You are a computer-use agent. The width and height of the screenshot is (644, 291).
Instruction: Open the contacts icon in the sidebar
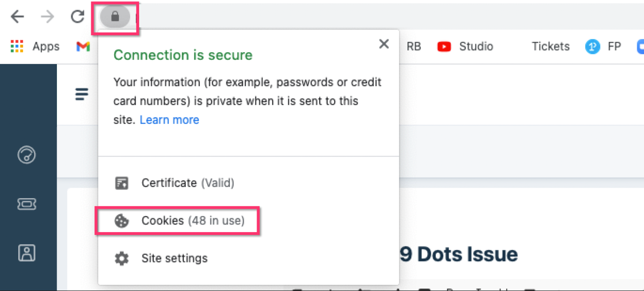pyautogui.click(x=26, y=253)
